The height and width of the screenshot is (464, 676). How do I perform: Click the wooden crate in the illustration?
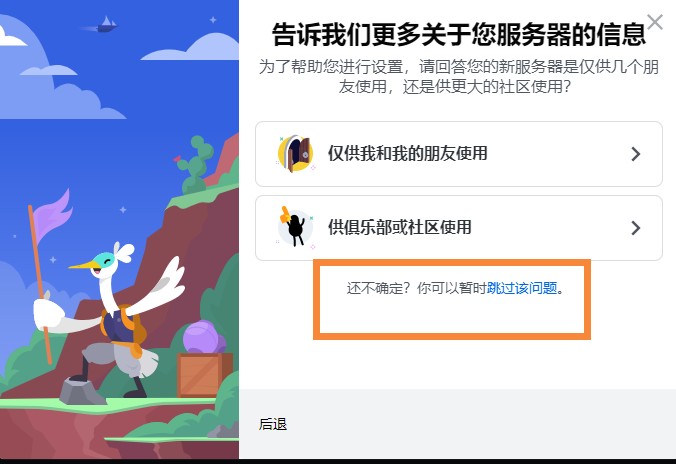tap(205, 375)
